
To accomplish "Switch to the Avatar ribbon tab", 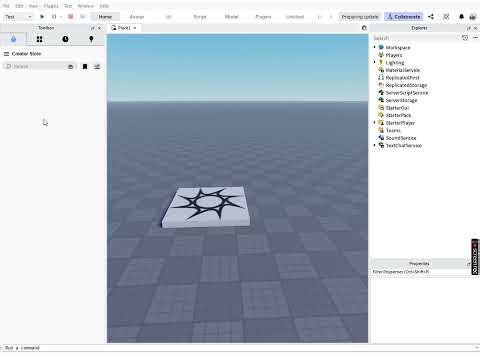I will (x=137, y=17).
